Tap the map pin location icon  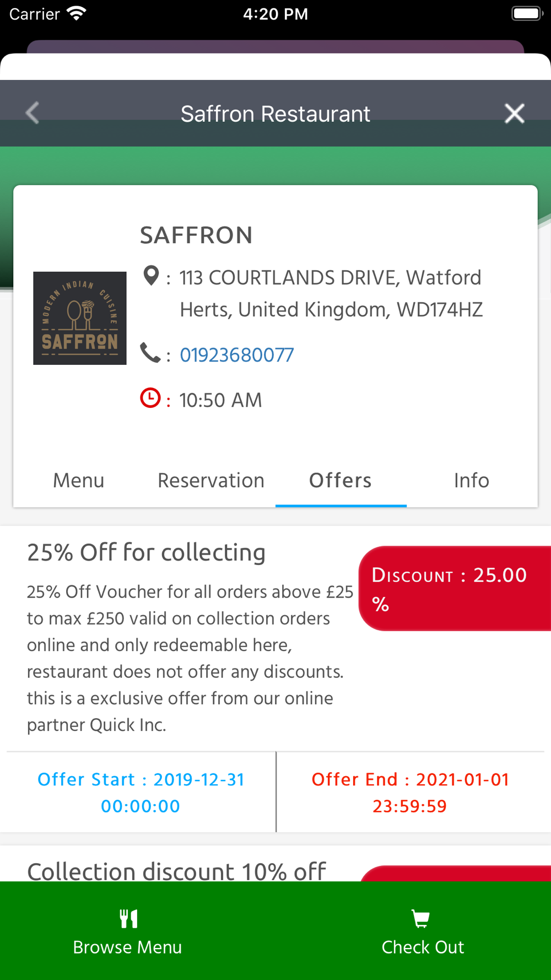point(151,276)
